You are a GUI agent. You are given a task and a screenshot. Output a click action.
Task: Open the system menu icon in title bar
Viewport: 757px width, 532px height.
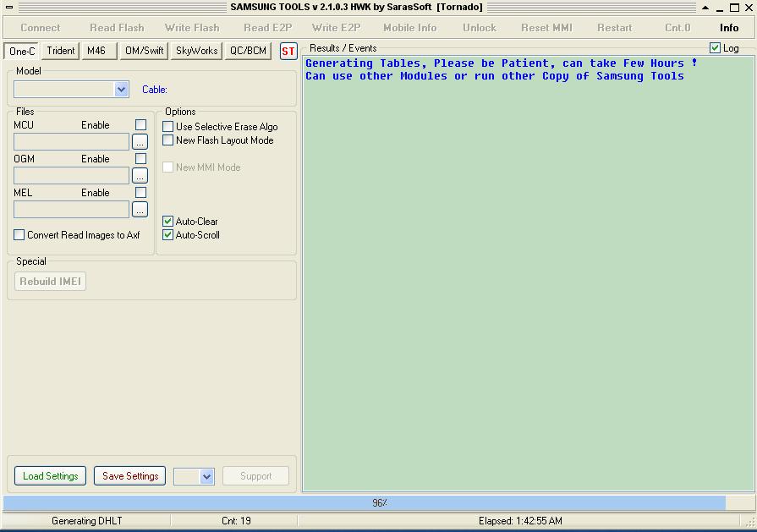tap(8, 8)
